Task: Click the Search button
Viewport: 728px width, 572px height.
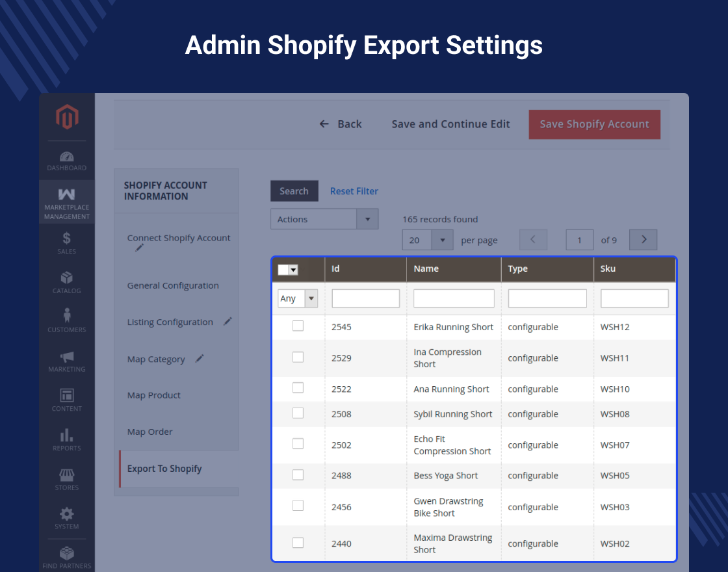Action: [x=294, y=191]
